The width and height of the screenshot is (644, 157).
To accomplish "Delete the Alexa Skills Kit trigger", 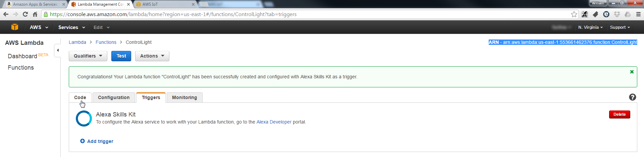I will [x=620, y=114].
